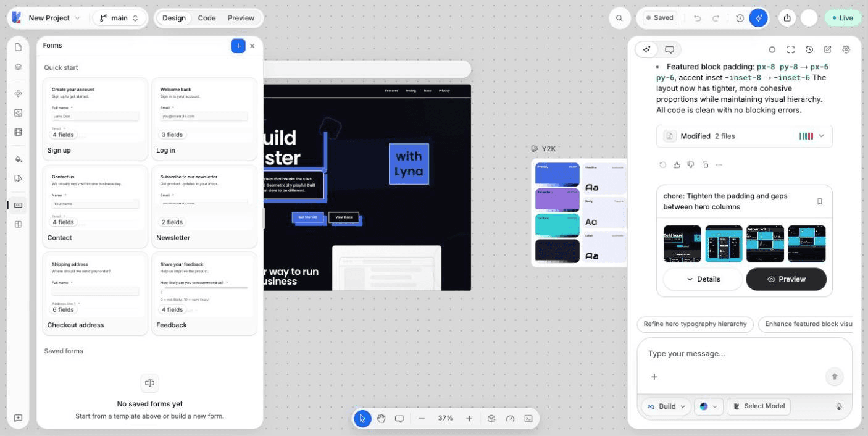Switch to the sparkle AI mode toggle

[x=646, y=49]
